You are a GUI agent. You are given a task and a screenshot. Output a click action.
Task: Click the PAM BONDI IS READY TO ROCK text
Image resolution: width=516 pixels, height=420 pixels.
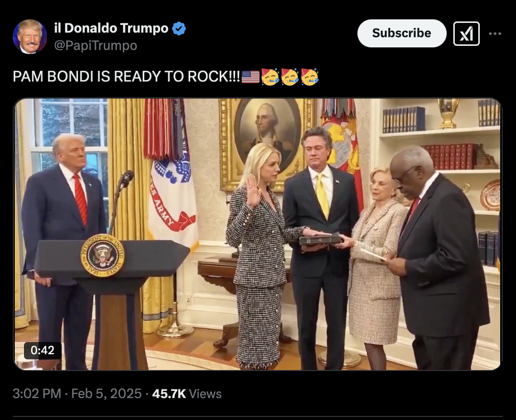126,76
